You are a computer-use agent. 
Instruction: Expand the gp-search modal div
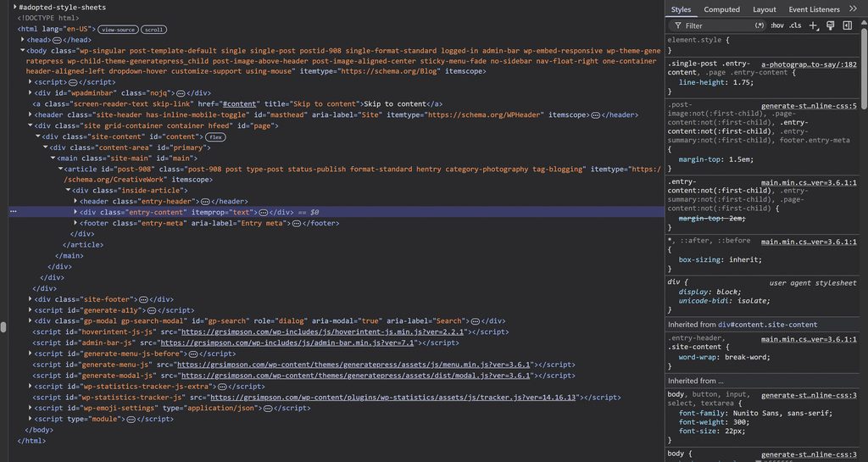[x=31, y=321]
